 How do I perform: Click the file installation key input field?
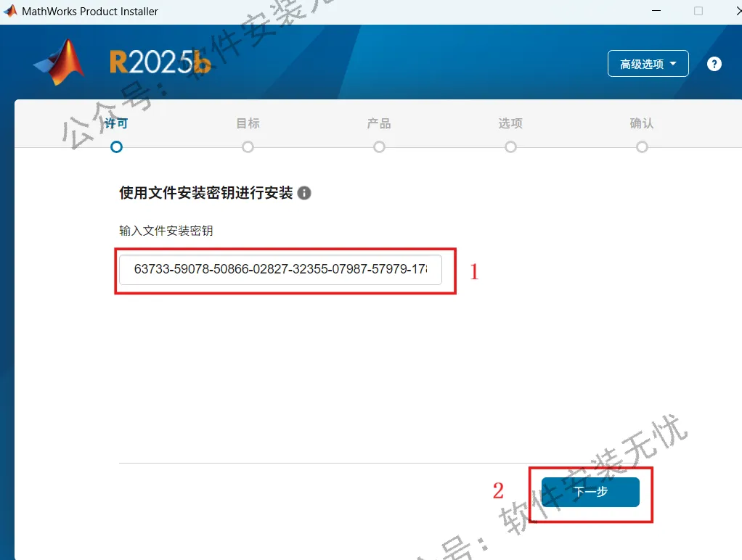(280, 270)
